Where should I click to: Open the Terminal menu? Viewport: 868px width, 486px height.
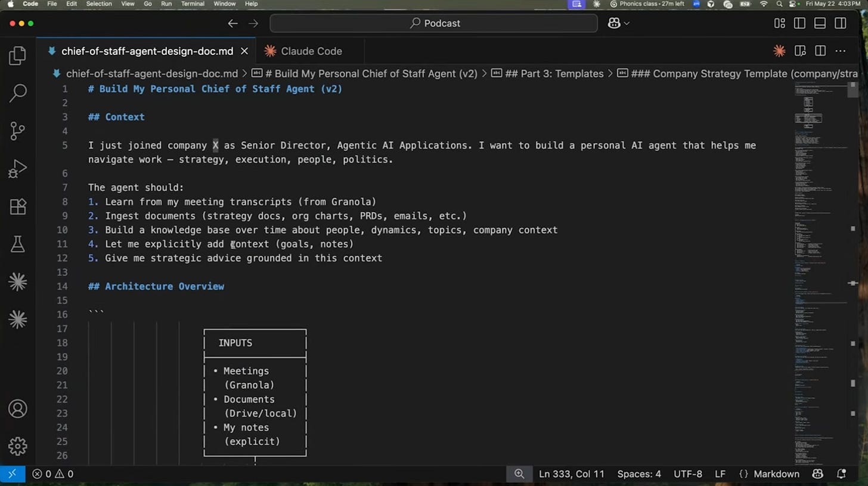193,4
